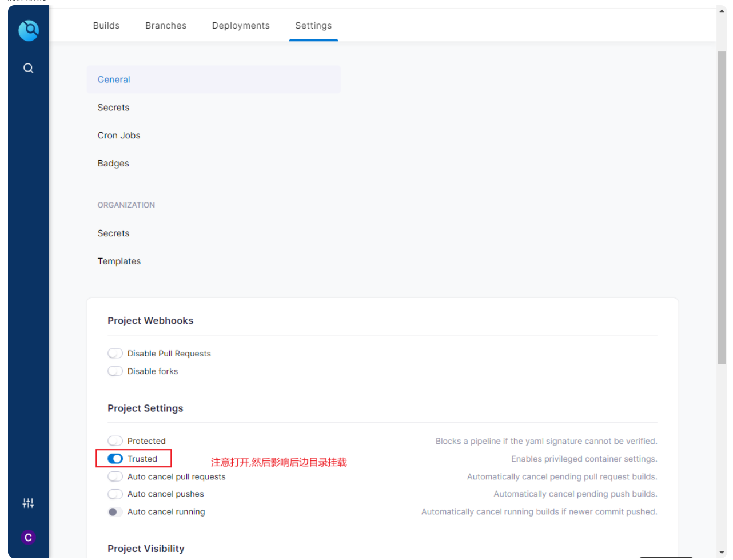733x560 pixels.
Task: Switch to the Builds tab
Action: 106,26
